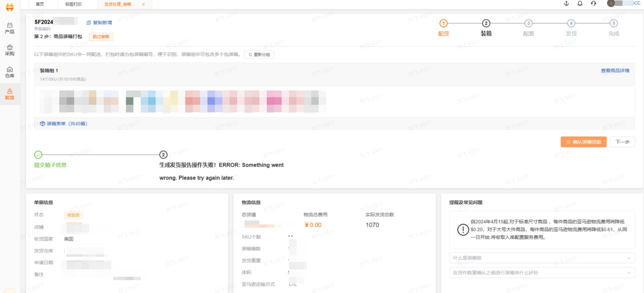Image resolution: width=644 pixels, height=293 pixels.
Task: Expand the 什么是装箱组 question
Action: coord(542,258)
